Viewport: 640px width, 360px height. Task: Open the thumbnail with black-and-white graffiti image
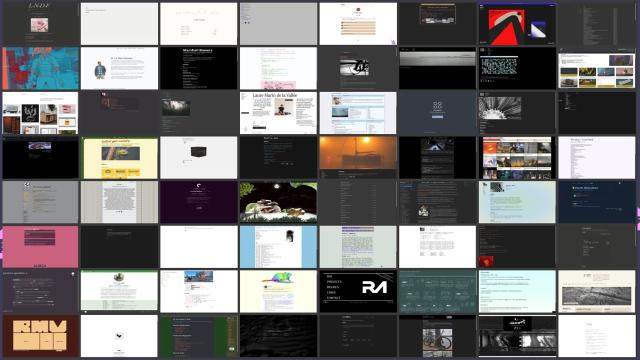coord(358,68)
